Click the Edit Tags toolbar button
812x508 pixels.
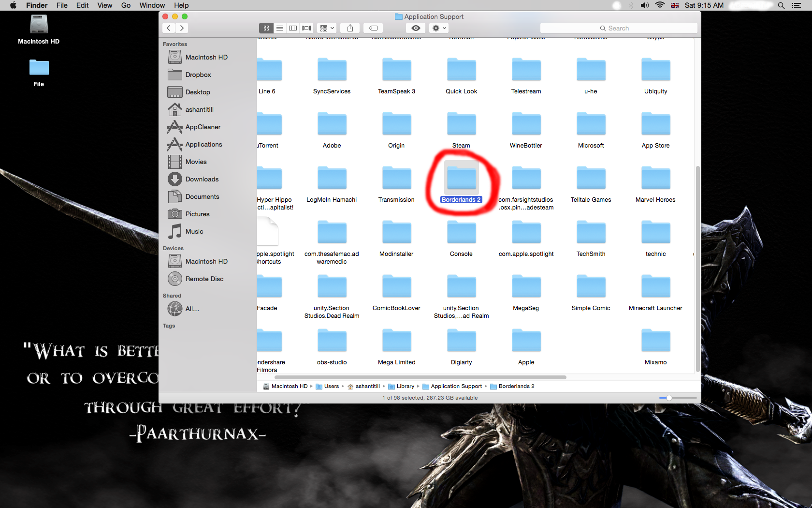(x=373, y=28)
